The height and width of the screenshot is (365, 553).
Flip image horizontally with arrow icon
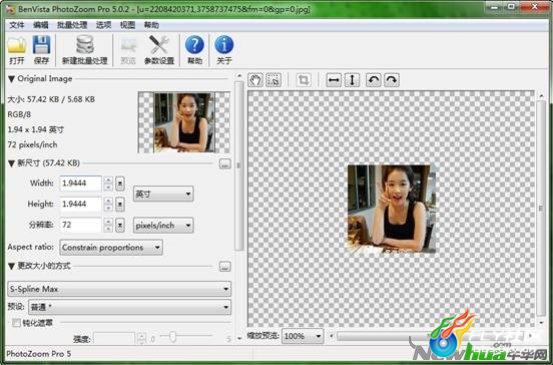[334, 80]
